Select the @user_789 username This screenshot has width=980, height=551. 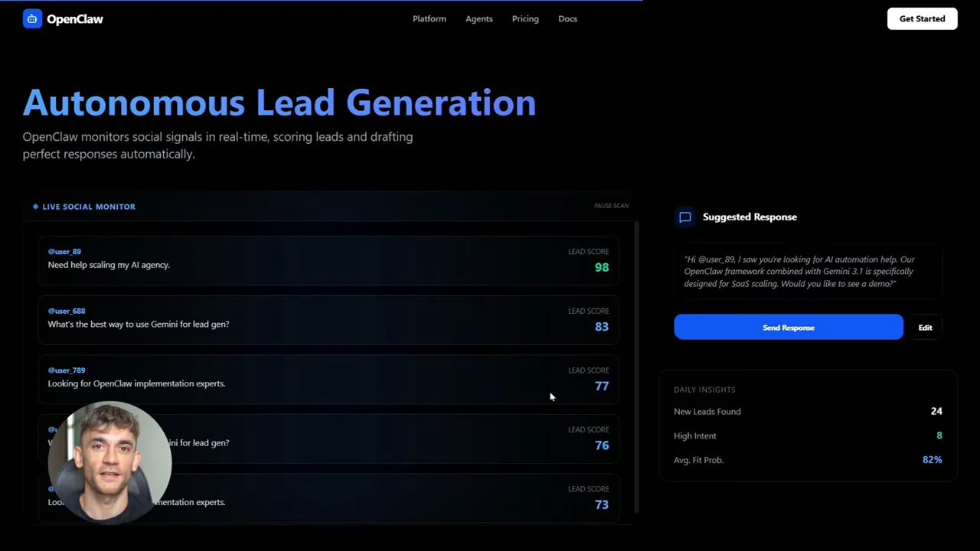coord(67,370)
